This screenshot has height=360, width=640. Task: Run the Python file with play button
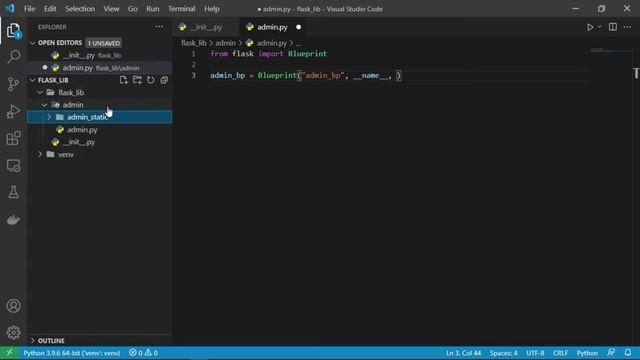[x=590, y=27]
